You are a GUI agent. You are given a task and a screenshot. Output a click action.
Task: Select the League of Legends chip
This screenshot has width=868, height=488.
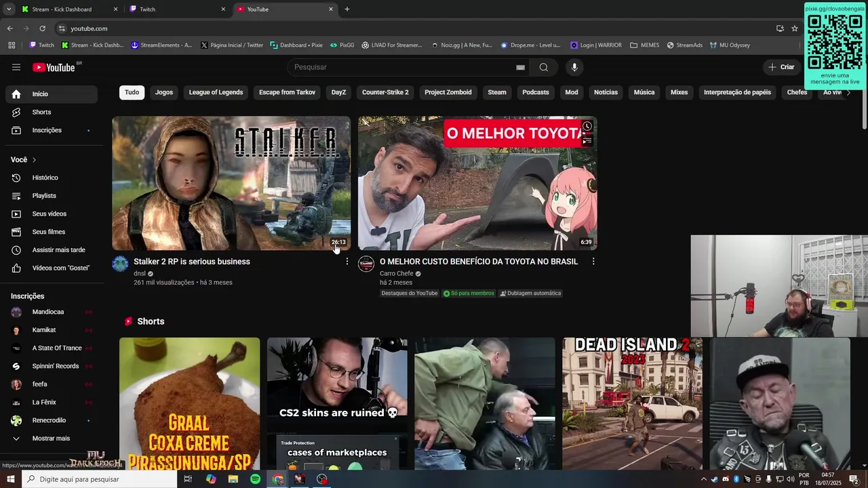coord(216,92)
